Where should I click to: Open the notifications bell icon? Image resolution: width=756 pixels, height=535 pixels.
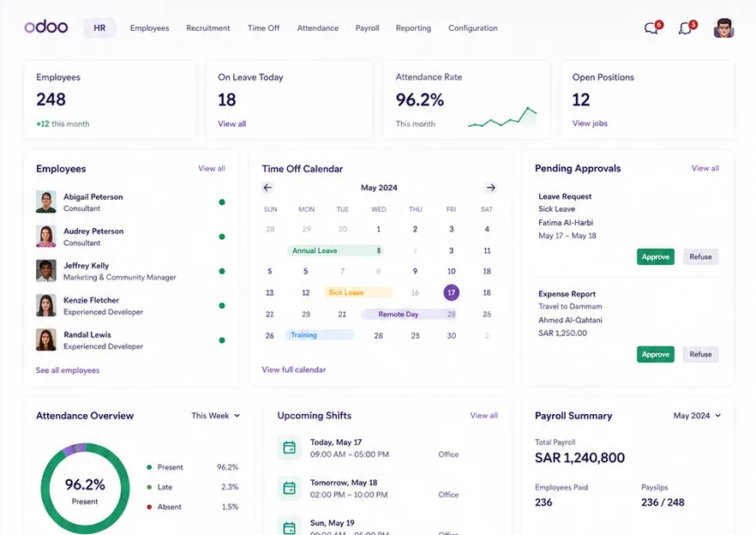click(x=685, y=28)
